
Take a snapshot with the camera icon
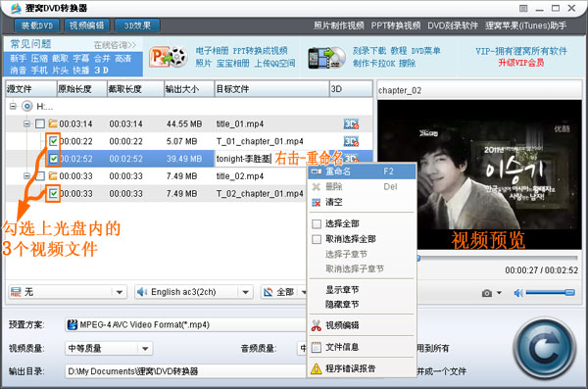pos(487,293)
